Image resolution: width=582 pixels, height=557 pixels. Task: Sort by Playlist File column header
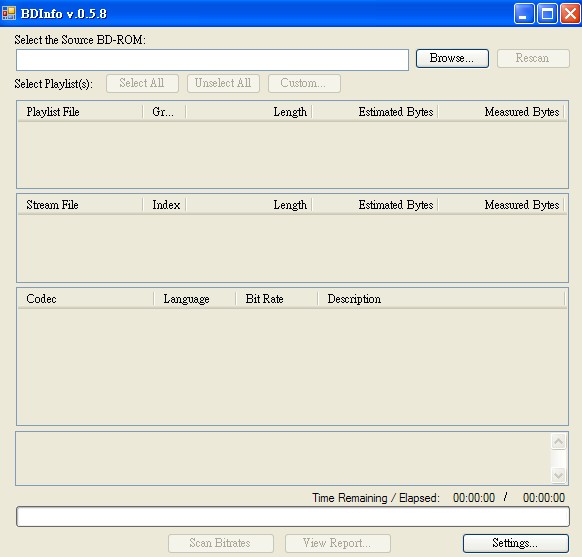point(80,112)
